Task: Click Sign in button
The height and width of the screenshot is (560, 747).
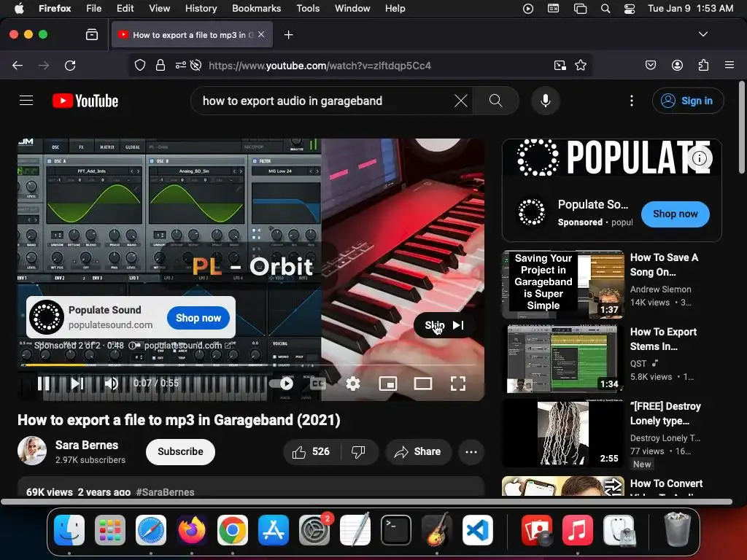Action: [688, 101]
